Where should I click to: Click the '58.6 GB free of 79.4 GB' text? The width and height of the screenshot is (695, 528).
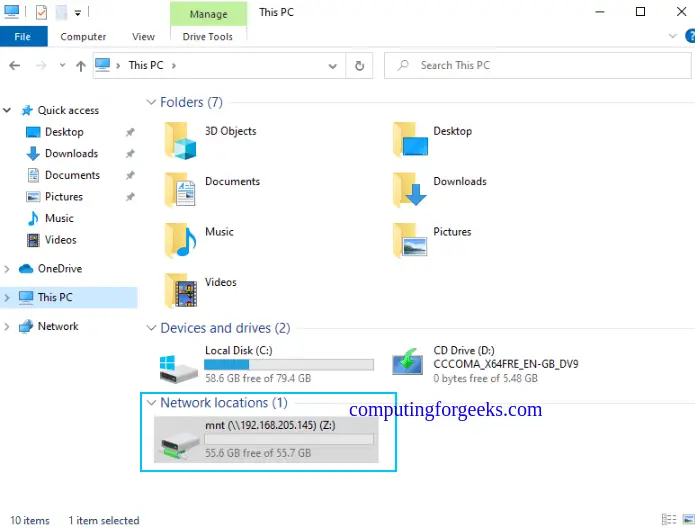coord(258,378)
